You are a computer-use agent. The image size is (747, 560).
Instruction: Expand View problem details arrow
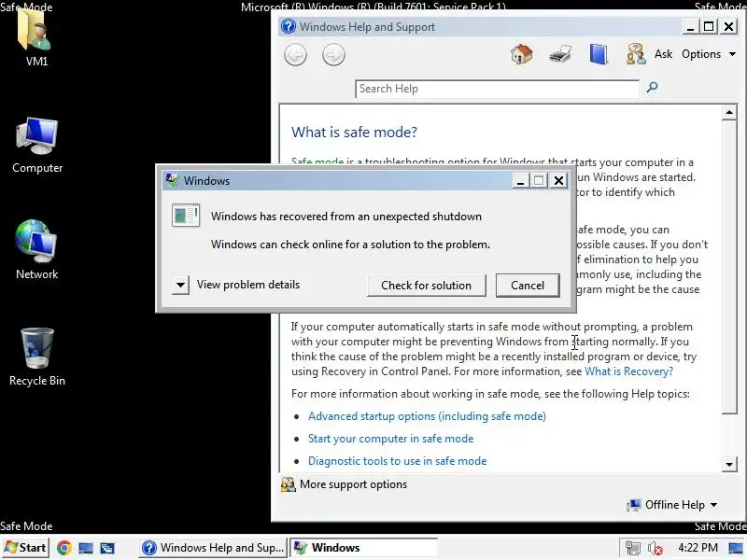click(x=180, y=285)
